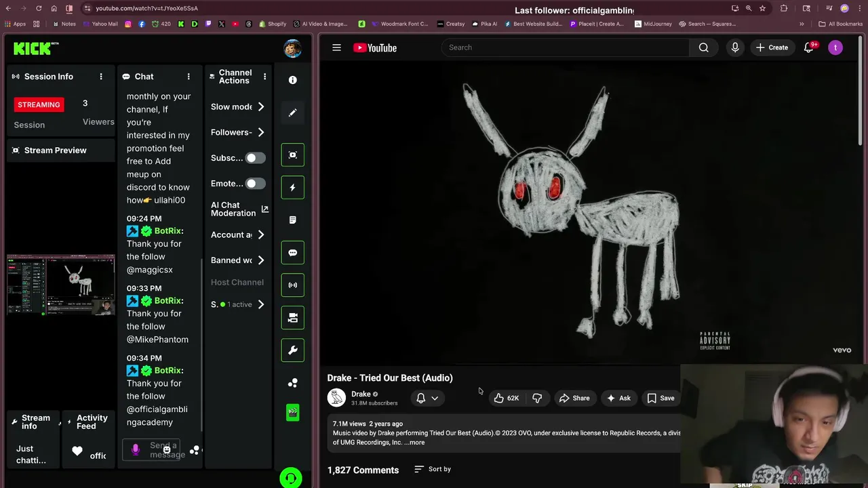Viewport: 868px width, 488px height.
Task: Open Channel Actions panel options menu
Action: click(x=264, y=77)
